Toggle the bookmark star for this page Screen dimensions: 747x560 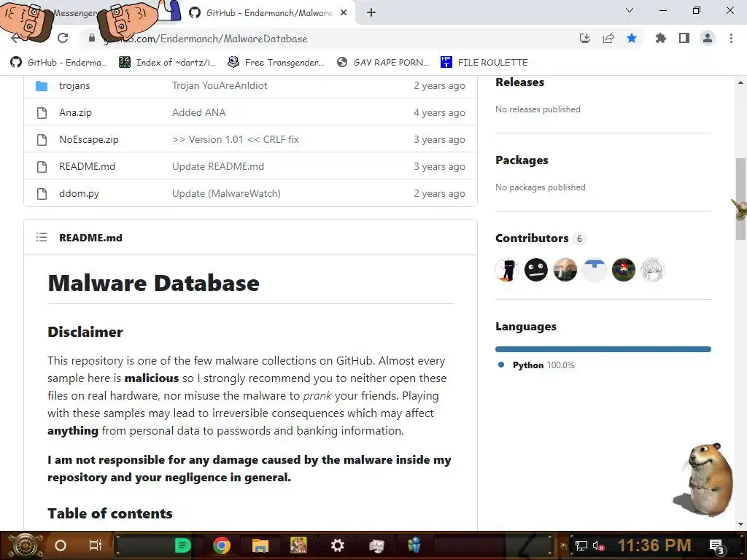pyautogui.click(x=632, y=38)
